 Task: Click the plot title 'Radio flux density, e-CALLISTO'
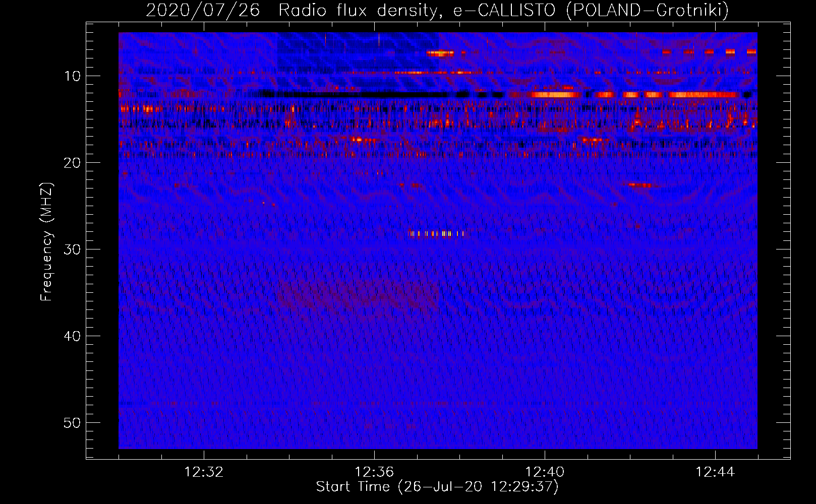417,10
